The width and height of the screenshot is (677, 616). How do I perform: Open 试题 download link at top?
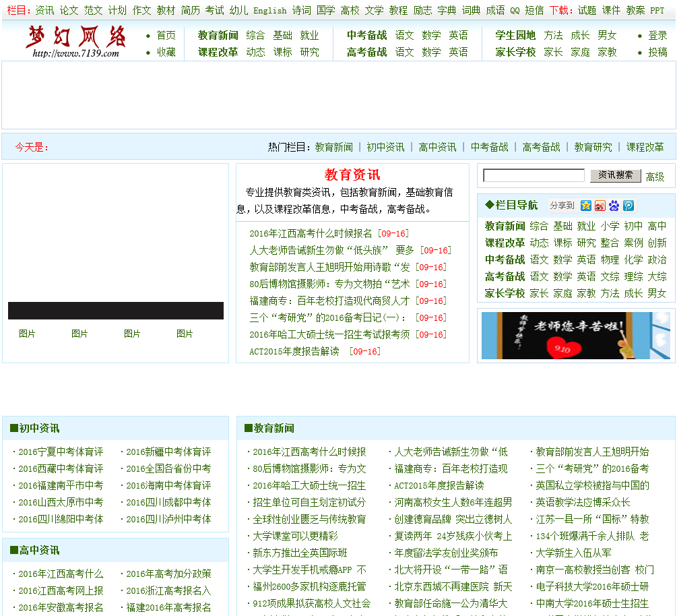(587, 10)
